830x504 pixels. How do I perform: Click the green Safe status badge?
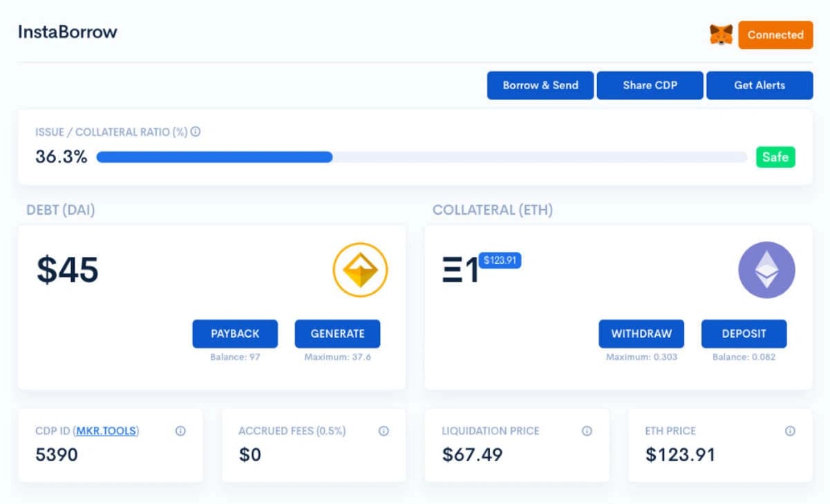click(x=775, y=157)
